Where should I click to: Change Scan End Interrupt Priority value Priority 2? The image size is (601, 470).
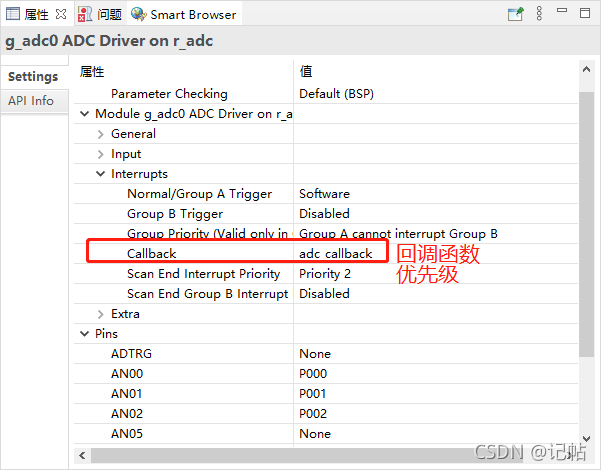click(x=325, y=274)
